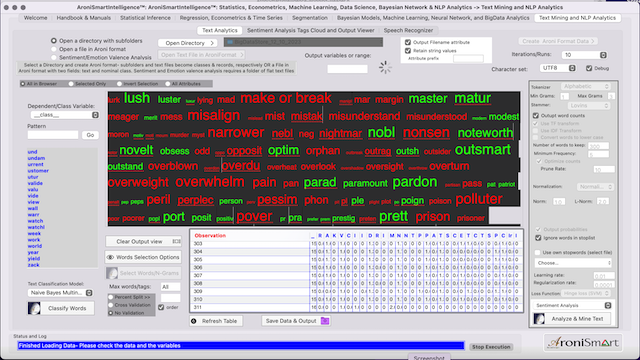The height and width of the screenshot is (360, 640).
Task: Disable the Output Filename attribute checkbox
Action: (x=408, y=42)
